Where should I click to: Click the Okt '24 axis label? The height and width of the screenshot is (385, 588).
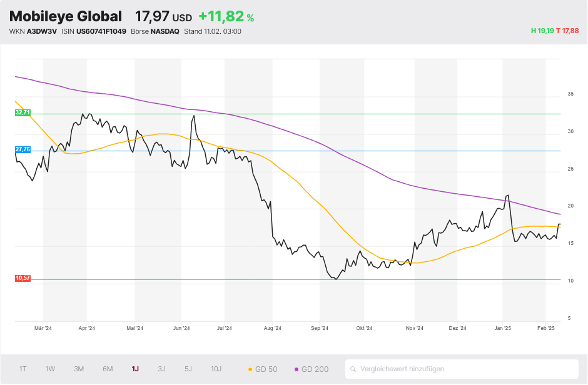[364, 329]
